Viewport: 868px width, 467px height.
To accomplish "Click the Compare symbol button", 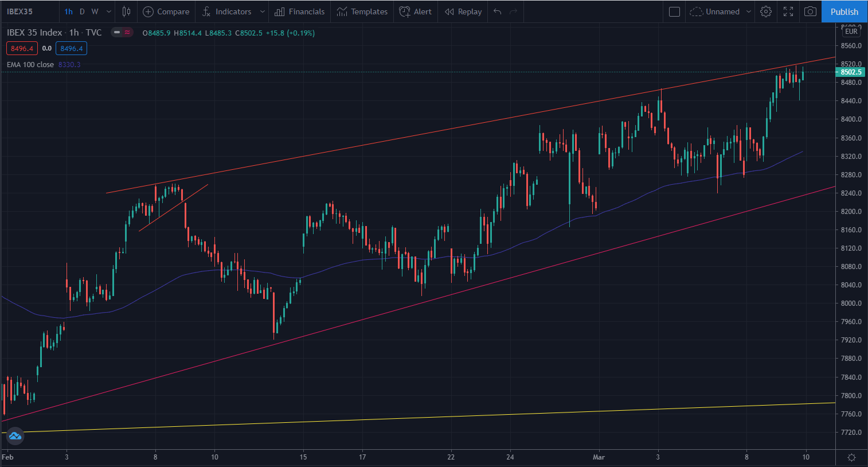I will coord(166,11).
